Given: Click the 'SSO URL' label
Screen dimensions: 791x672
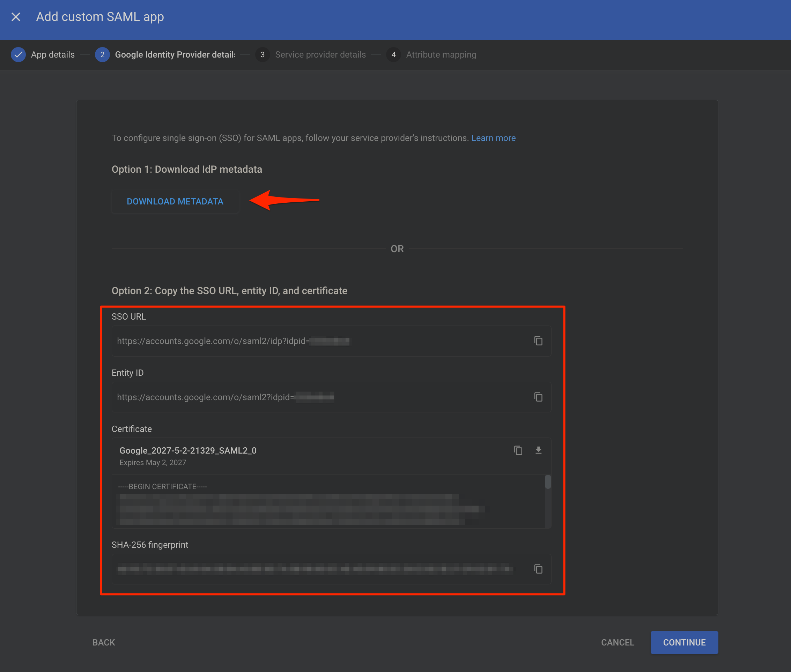Looking at the screenshot, I should coord(129,316).
